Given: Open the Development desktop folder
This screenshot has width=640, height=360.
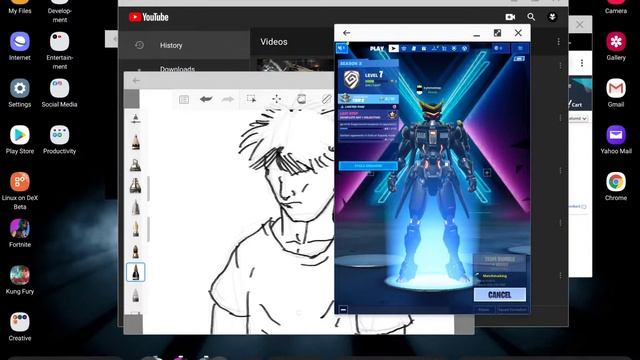Looking at the screenshot, I should tap(60, 11).
